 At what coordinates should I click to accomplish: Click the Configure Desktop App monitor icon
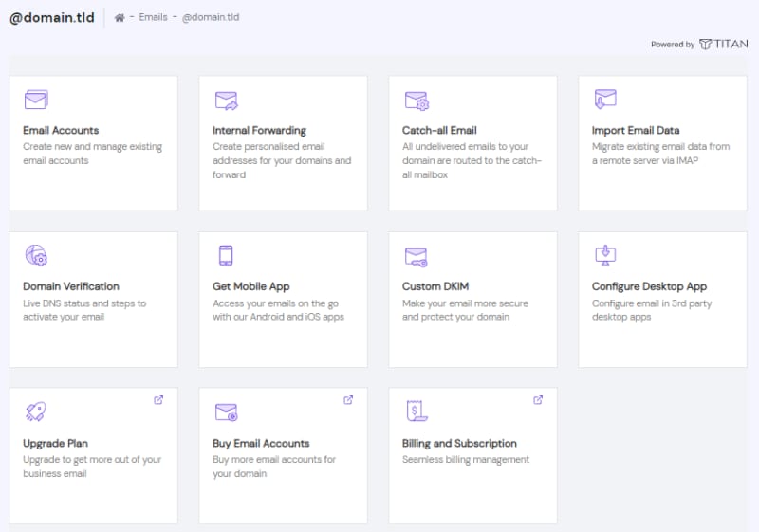(605, 254)
